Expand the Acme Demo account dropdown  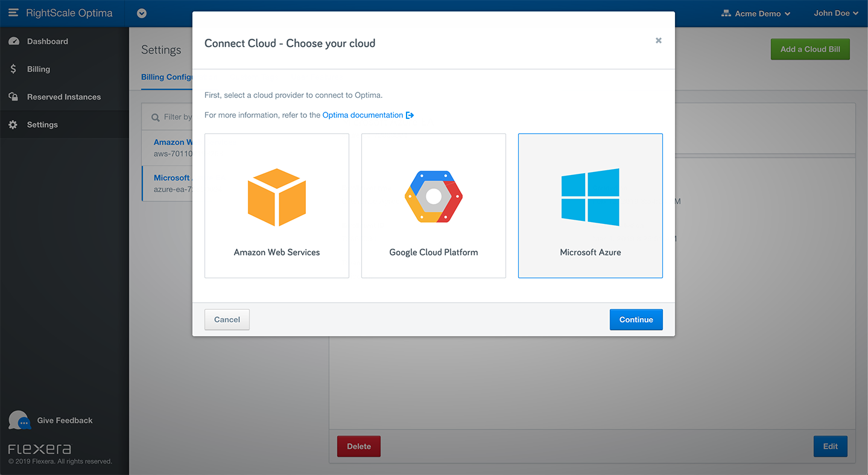point(756,13)
